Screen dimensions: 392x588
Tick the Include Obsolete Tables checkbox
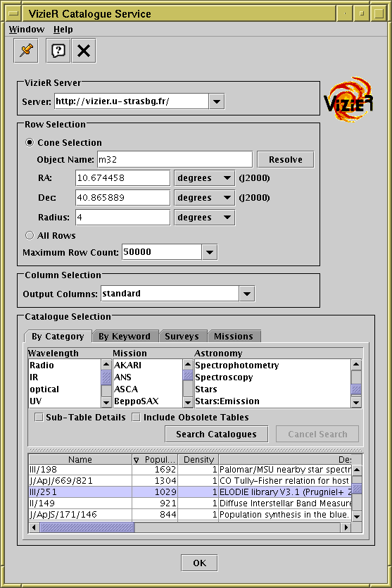pos(137,417)
